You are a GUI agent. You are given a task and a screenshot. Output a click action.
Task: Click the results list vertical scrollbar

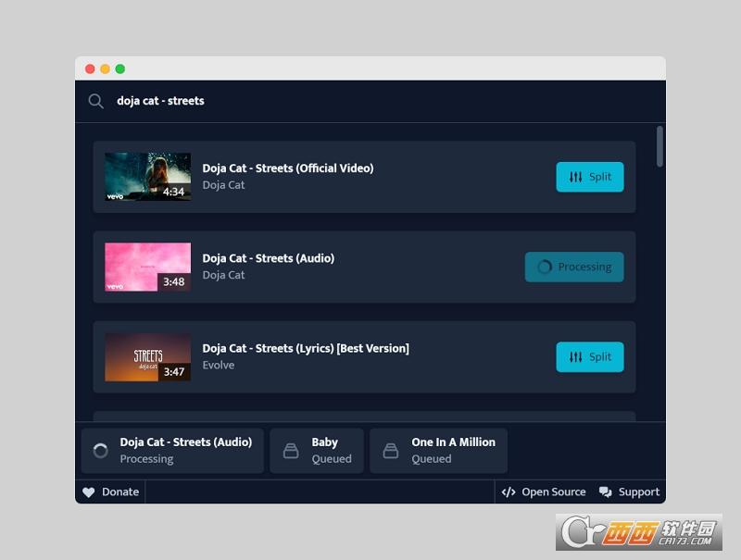(659, 147)
